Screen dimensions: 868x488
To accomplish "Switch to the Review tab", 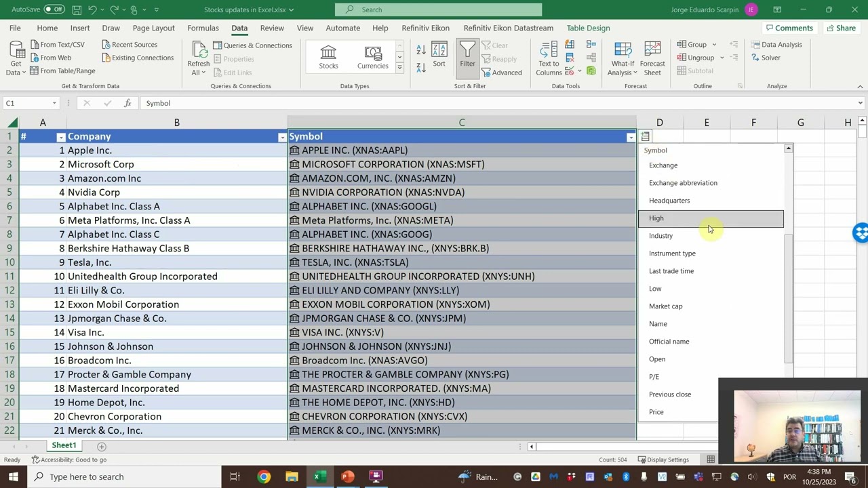I will point(272,28).
